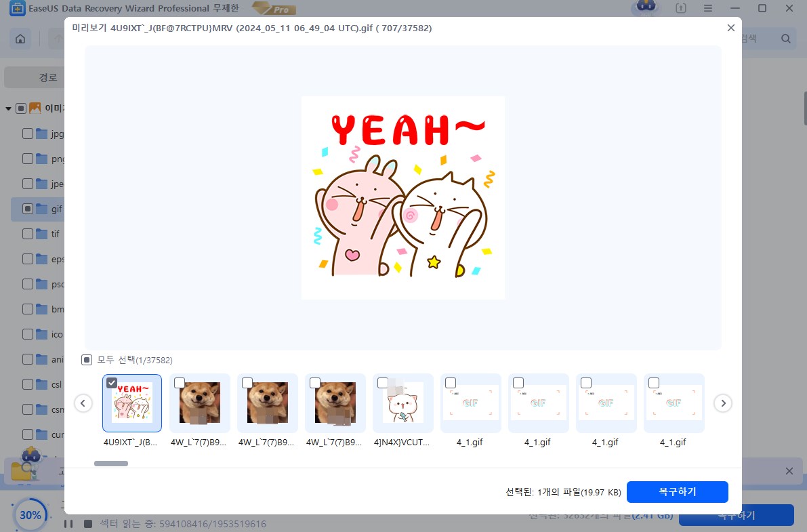Click the image category icon in the tree
The width and height of the screenshot is (807, 532).
(35, 108)
